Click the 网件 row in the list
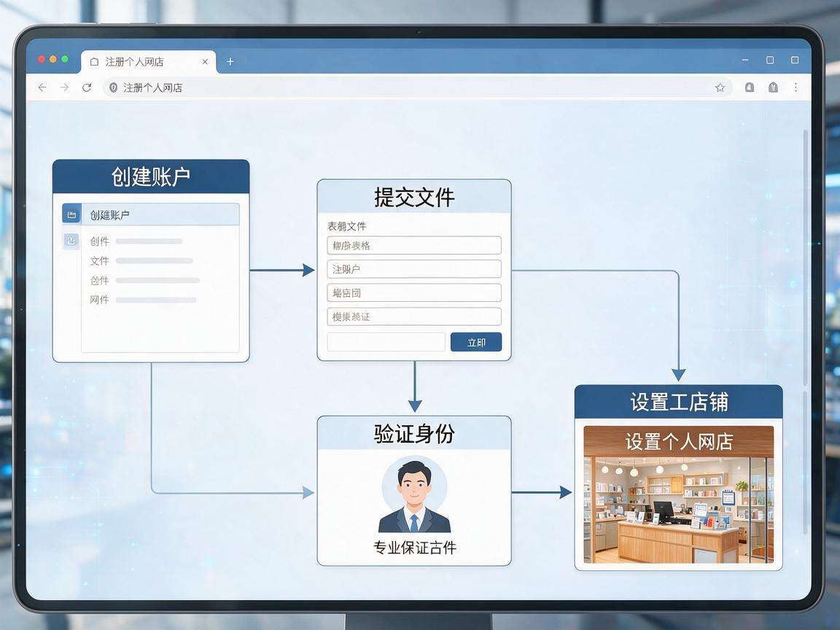Image resolution: width=840 pixels, height=630 pixels. 144,300
